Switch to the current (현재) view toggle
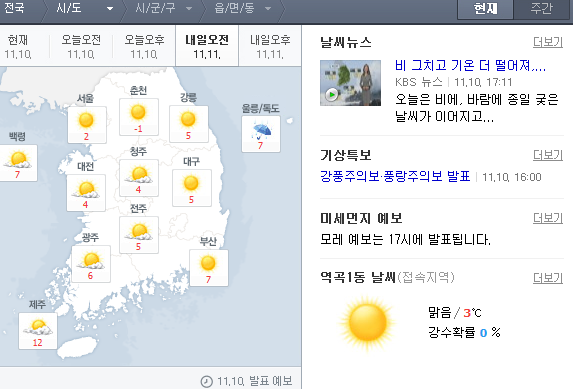 [x=486, y=9]
